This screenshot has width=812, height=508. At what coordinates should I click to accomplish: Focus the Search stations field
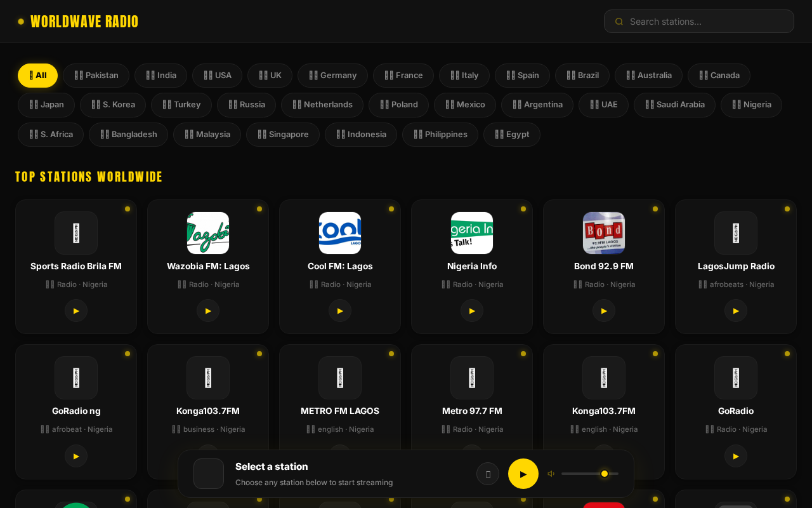[699, 22]
